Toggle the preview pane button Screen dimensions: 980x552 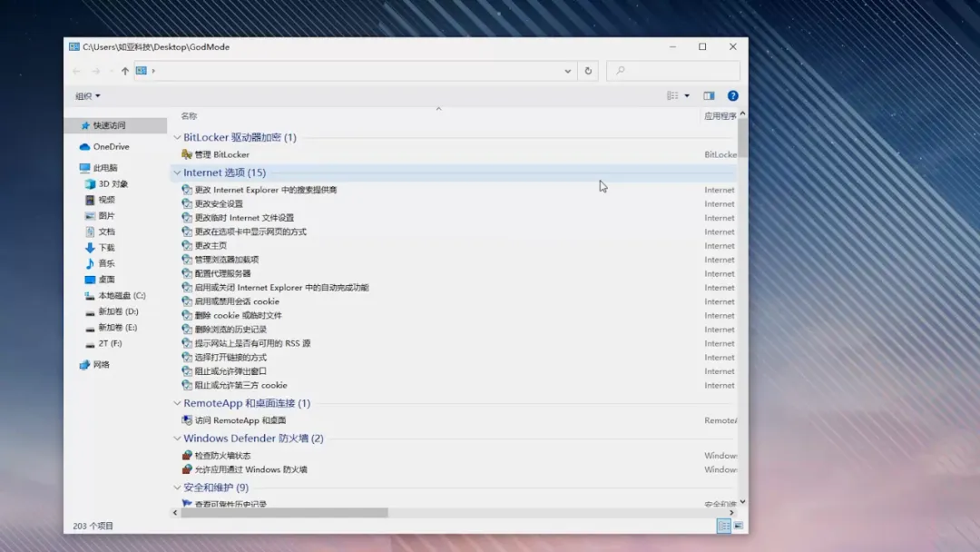pos(709,95)
